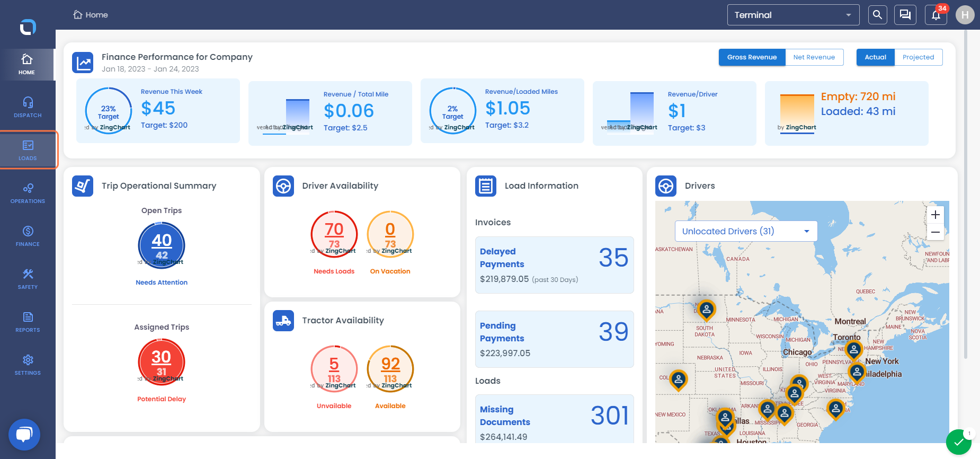Viewport: 980px width, 459px height.
Task: Click the Available tractors label
Action: click(390, 406)
